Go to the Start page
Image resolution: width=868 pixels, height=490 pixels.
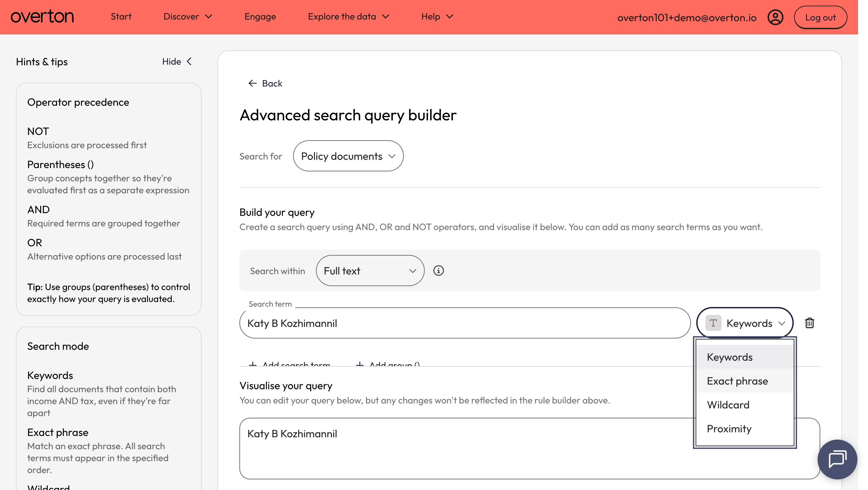pos(121,17)
